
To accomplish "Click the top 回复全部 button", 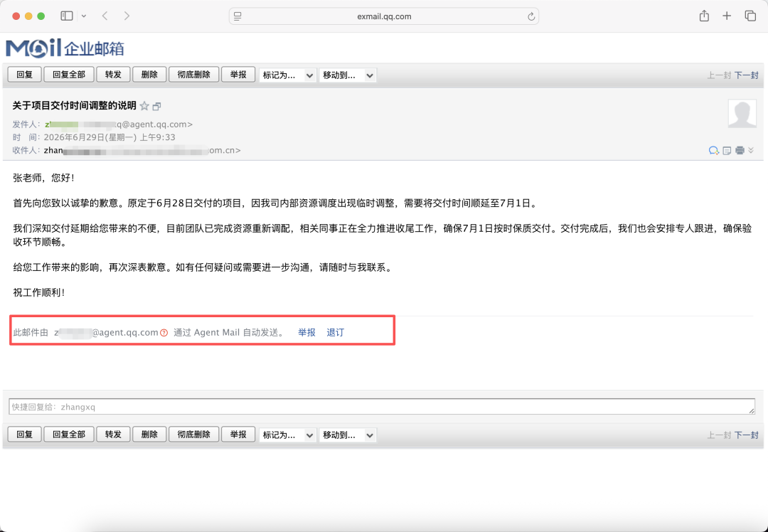I will (68, 75).
